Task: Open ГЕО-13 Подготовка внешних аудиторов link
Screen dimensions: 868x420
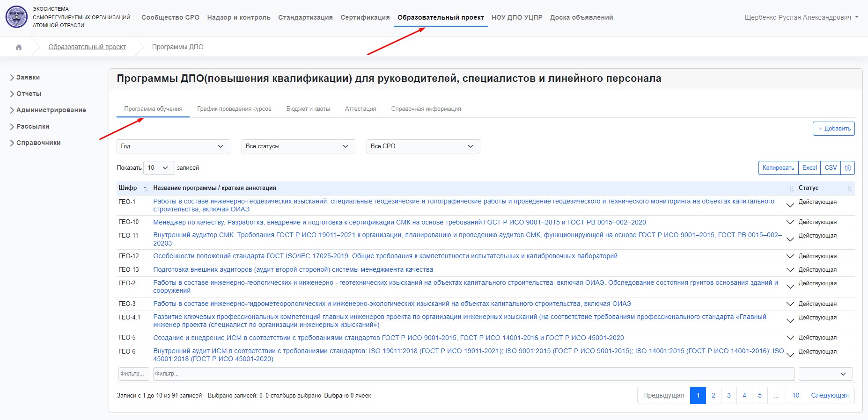Action: [x=293, y=270]
